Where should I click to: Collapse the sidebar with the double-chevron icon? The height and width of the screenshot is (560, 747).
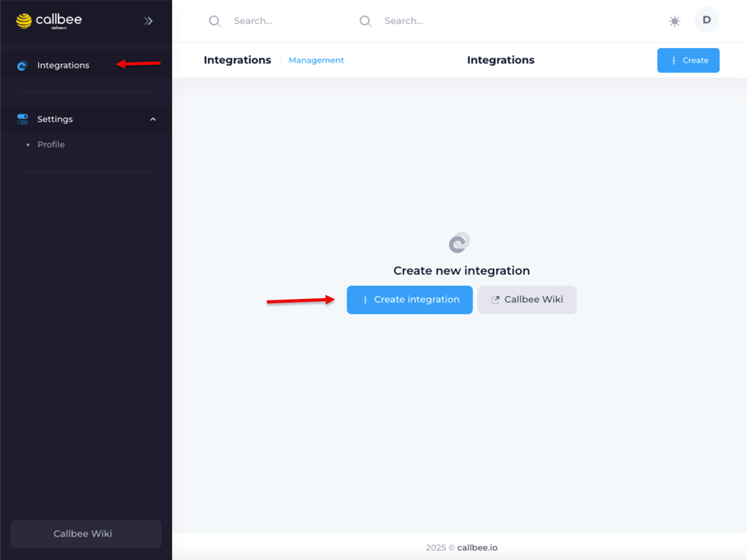(148, 21)
